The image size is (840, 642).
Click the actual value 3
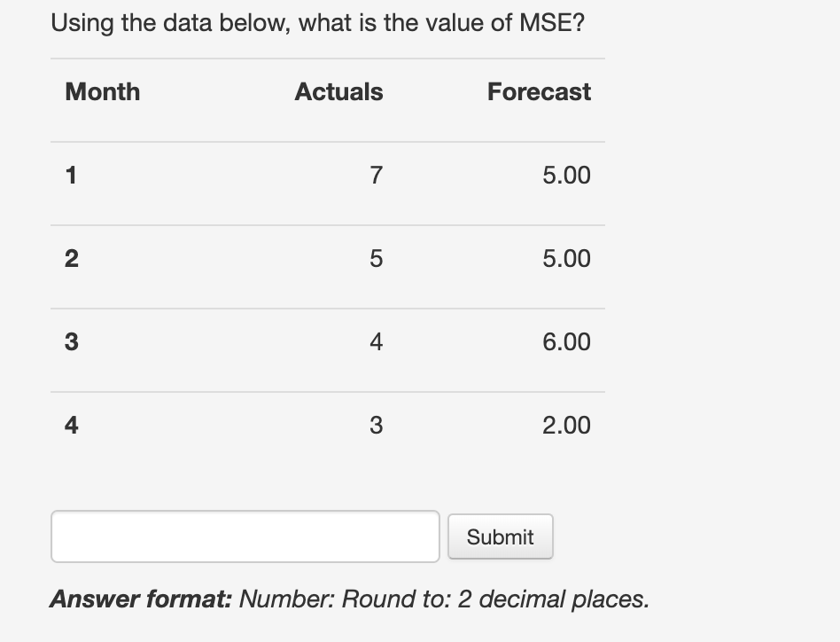pos(375,425)
